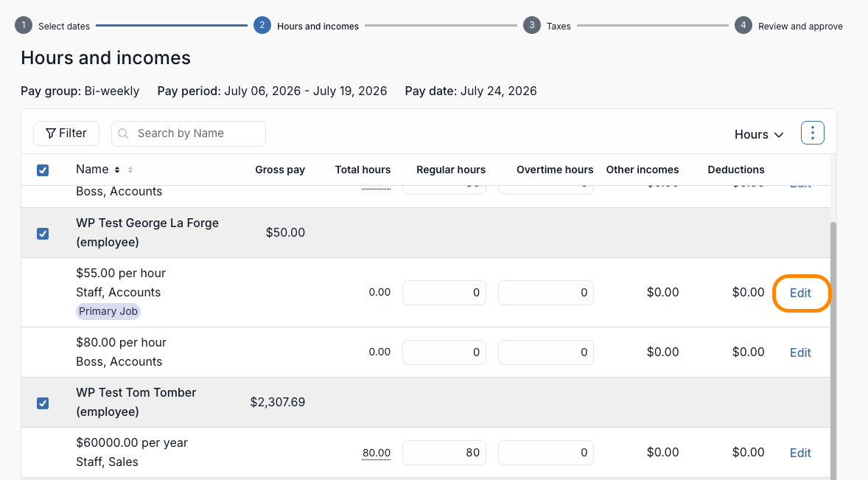Click the Deductions column header

point(735,170)
